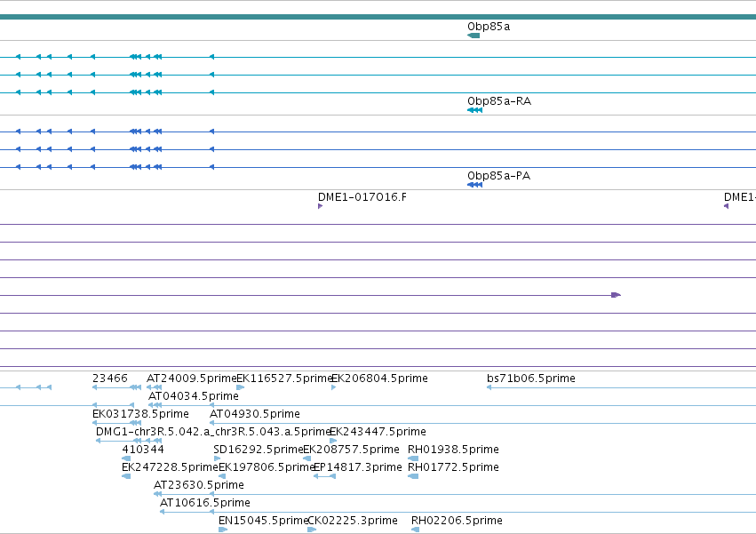Select the EK031738.5prime feature line glyph
Image resolution: width=756 pixels, height=534 pixels.
pos(116,423)
